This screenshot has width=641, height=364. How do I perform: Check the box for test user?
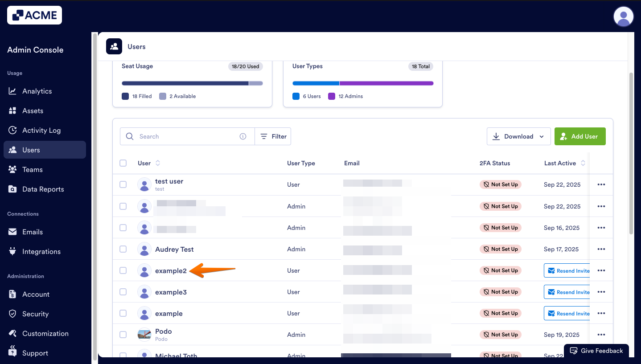(123, 184)
